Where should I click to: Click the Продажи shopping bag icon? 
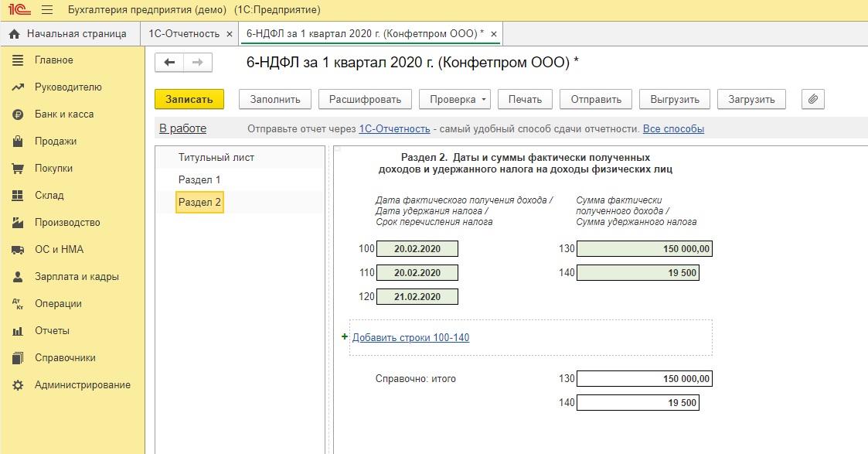point(18,142)
